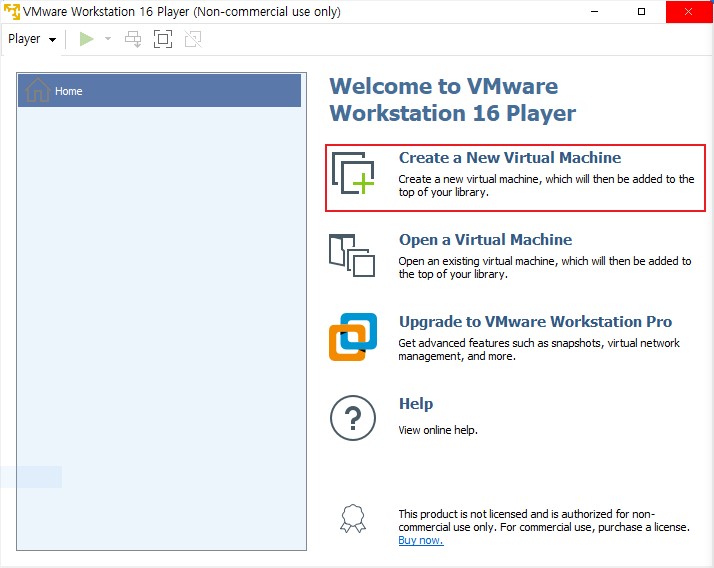Click the Workstation Pro orange-blue logo icon

[x=353, y=337]
